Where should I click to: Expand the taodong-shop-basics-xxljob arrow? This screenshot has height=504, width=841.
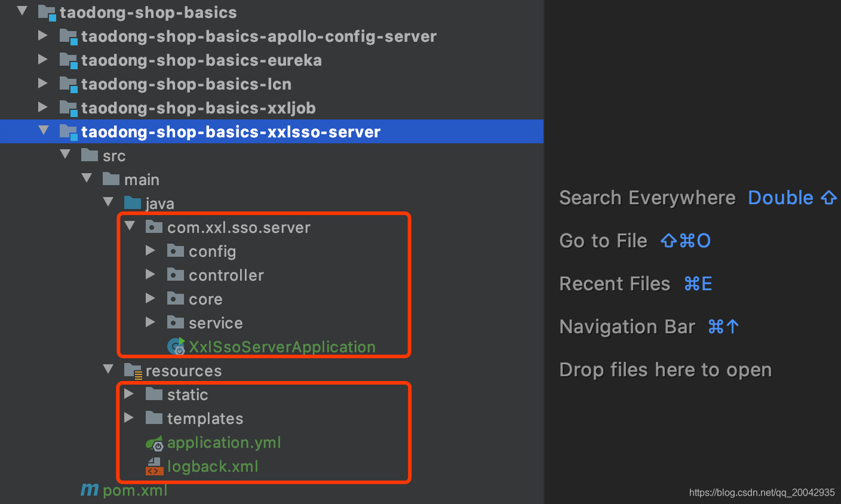pyautogui.click(x=42, y=107)
